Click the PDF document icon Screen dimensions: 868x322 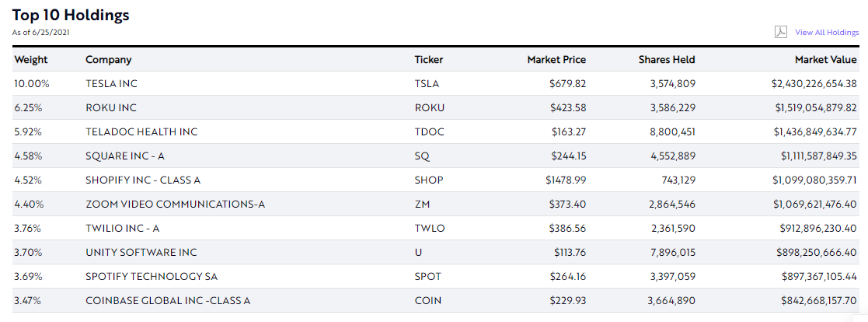[781, 32]
